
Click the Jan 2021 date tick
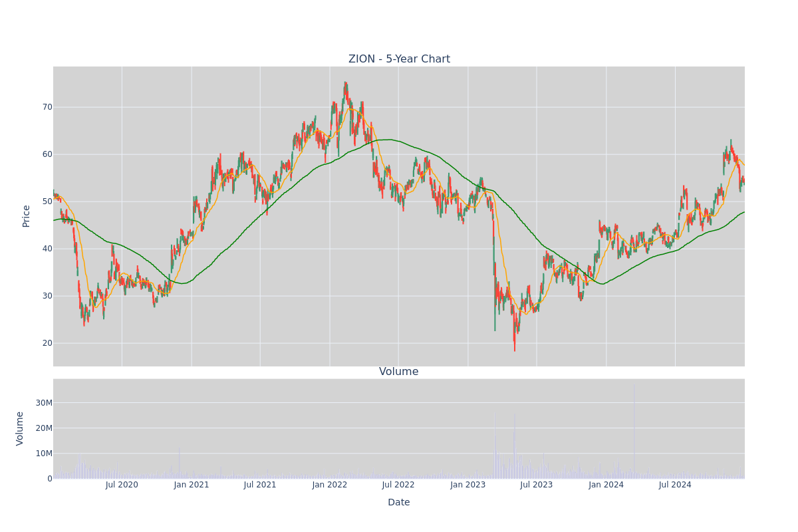[x=192, y=485]
